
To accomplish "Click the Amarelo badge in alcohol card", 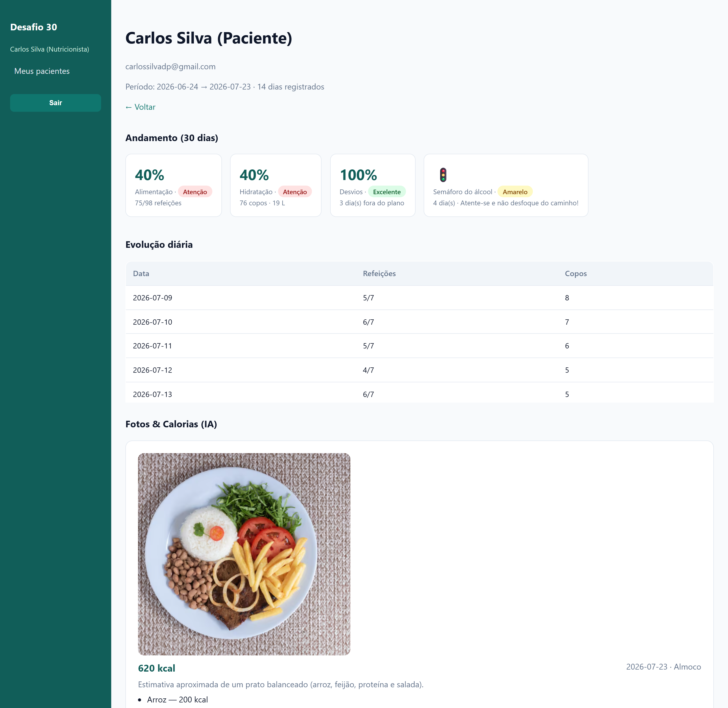I will [515, 192].
